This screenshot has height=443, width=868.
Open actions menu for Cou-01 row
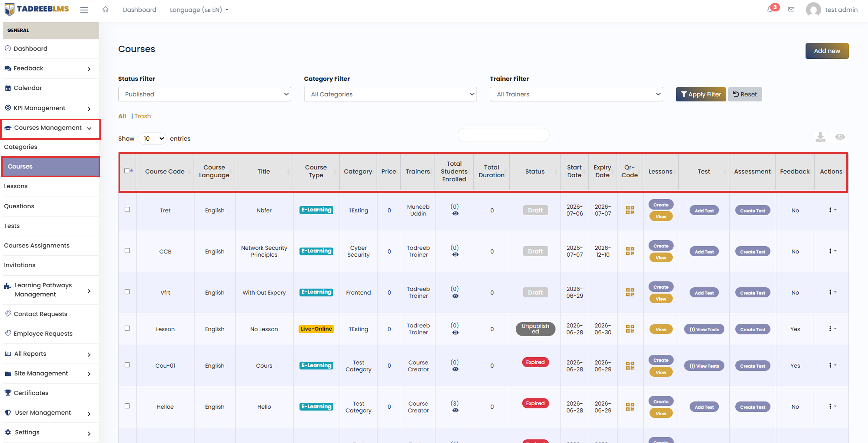point(832,365)
